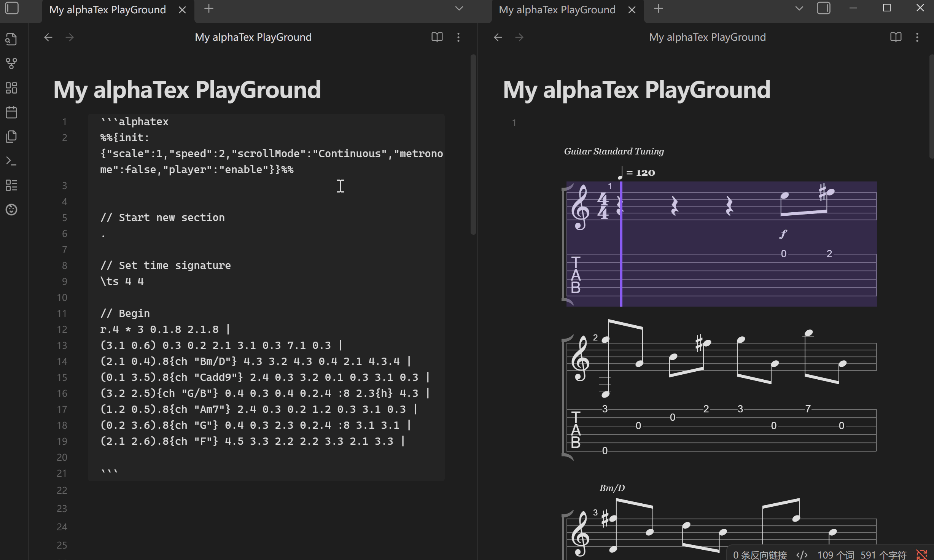934x560 pixels.
Task: Navigate forward in the left pane
Action: click(70, 37)
